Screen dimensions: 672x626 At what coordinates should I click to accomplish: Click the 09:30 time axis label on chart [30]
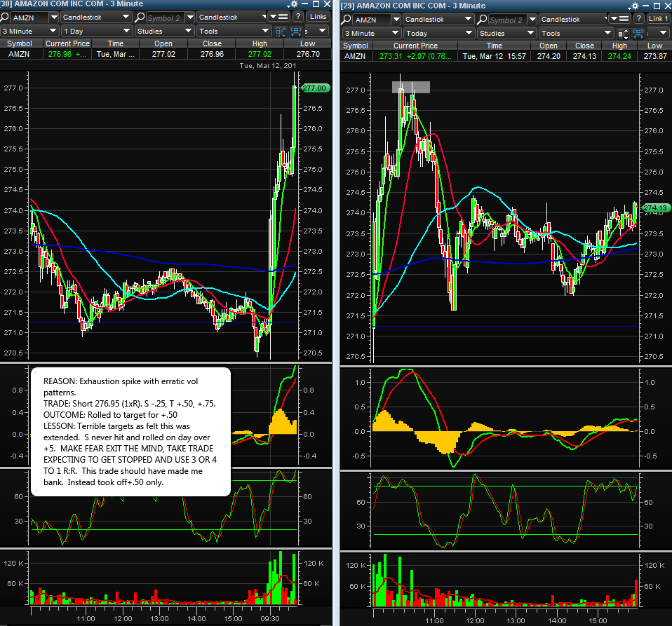270,619
